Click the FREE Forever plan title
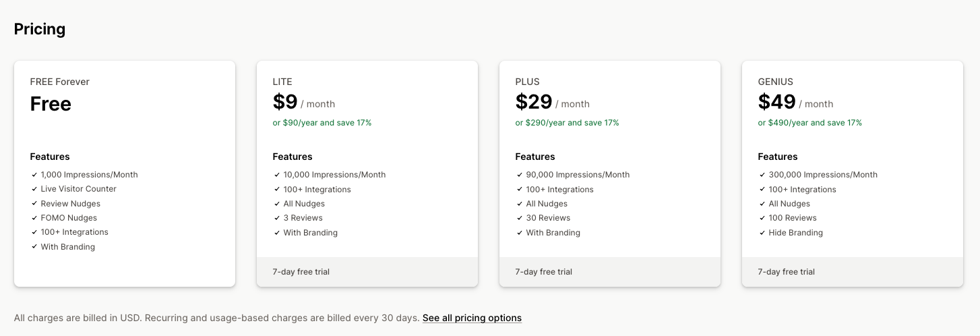980x336 pixels. (x=60, y=82)
